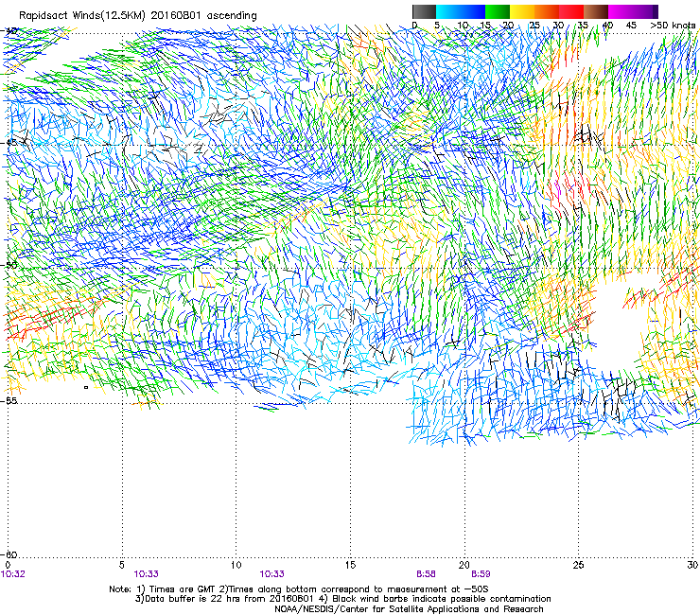Image resolution: width=700 pixels, height=615 pixels.
Task: Click the legend scale value '10'
Action: pyautogui.click(x=463, y=25)
